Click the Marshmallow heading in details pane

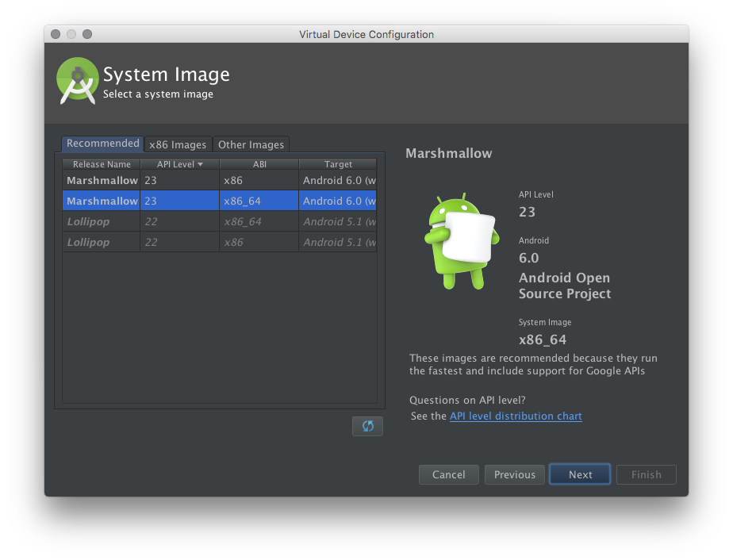pos(449,153)
